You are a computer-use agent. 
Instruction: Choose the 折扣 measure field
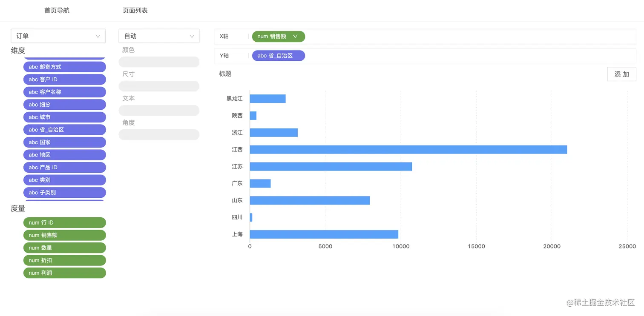64,260
